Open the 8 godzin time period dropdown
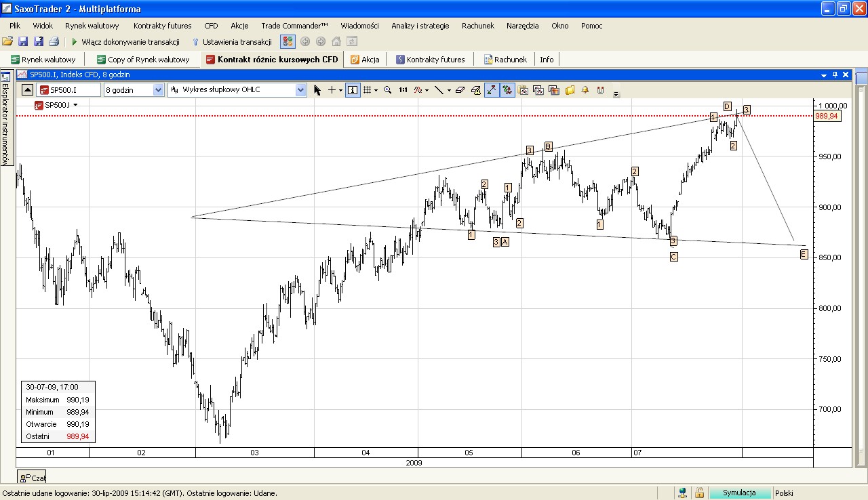This screenshot has height=500, width=868. pyautogui.click(x=158, y=90)
